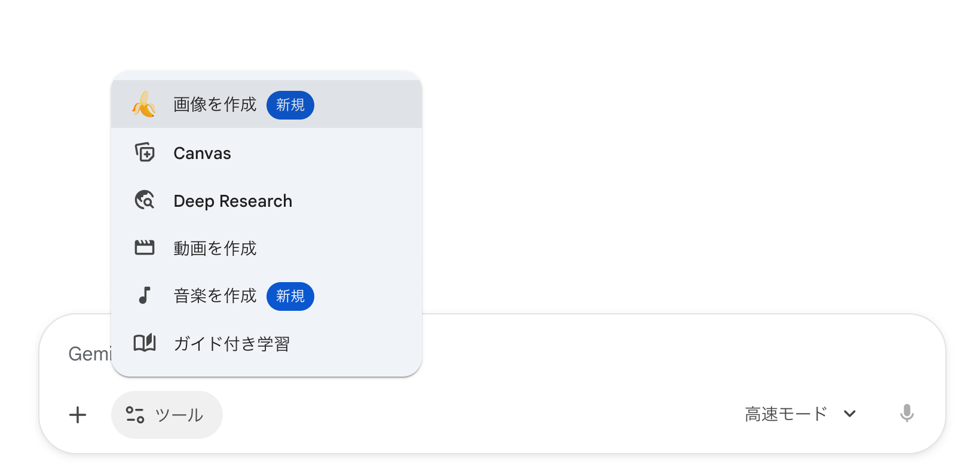Click the 新規 badge beside 音楽を作成
The width and height of the screenshot is (980, 471).
tap(290, 296)
